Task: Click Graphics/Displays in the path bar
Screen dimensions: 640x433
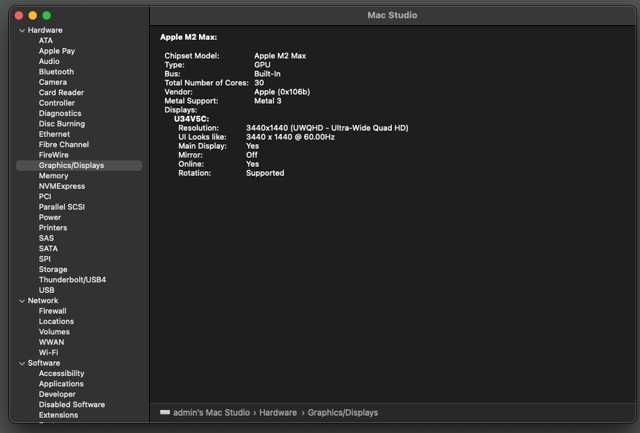Action: point(343,413)
